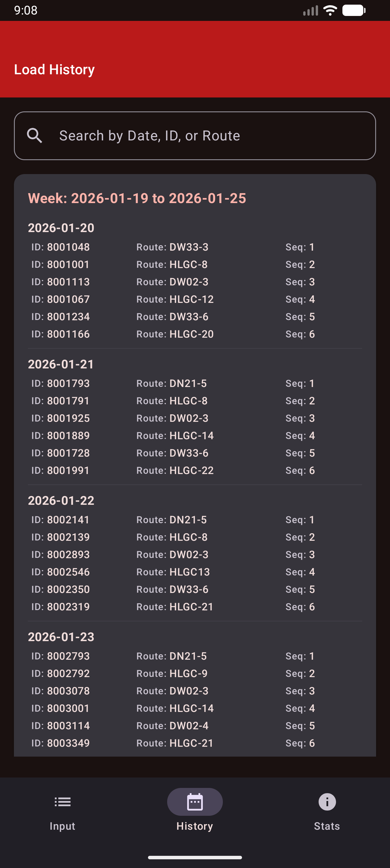Screen dimensions: 390x868
Task: Open the History calendar icon
Action: pos(195,802)
